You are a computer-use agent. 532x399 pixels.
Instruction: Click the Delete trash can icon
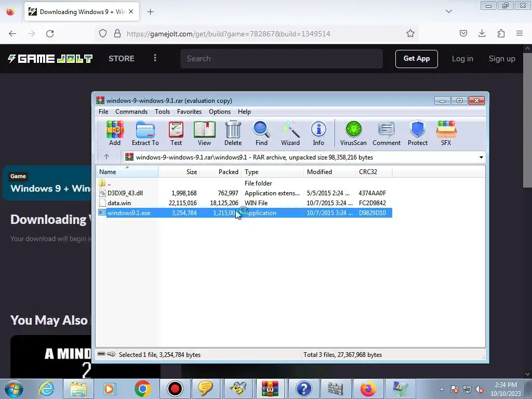[x=233, y=134]
